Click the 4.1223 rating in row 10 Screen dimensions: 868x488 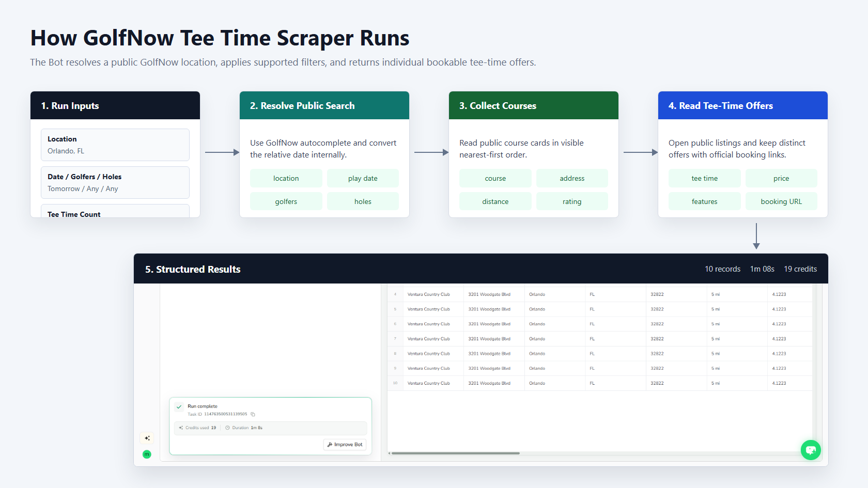(x=779, y=383)
